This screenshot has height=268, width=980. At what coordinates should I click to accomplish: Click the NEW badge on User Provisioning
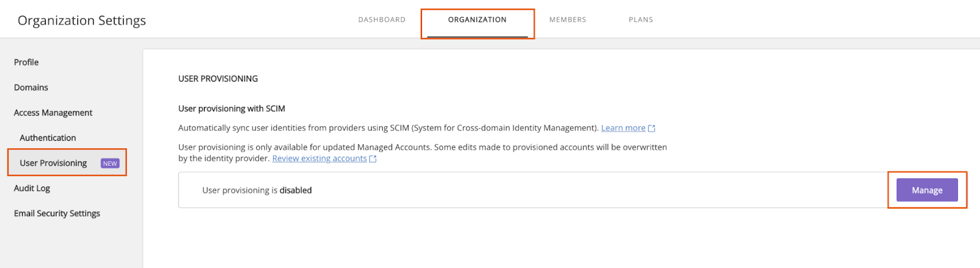(x=110, y=163)
